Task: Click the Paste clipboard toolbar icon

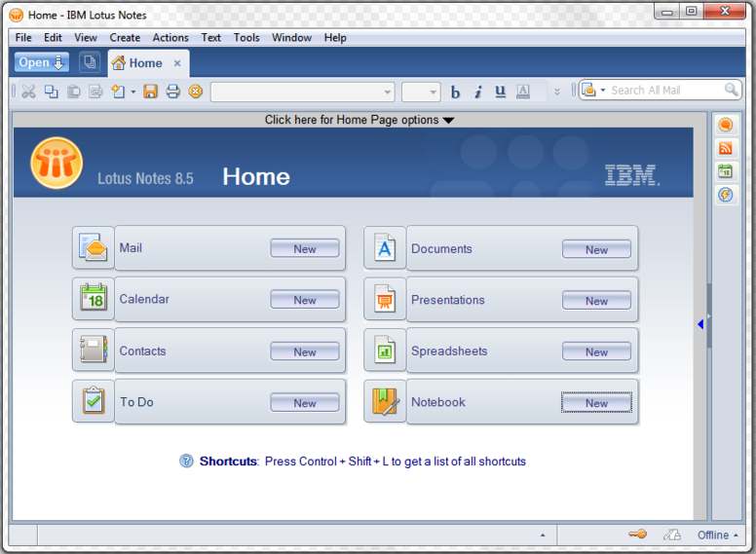Action: click(73, 92)
